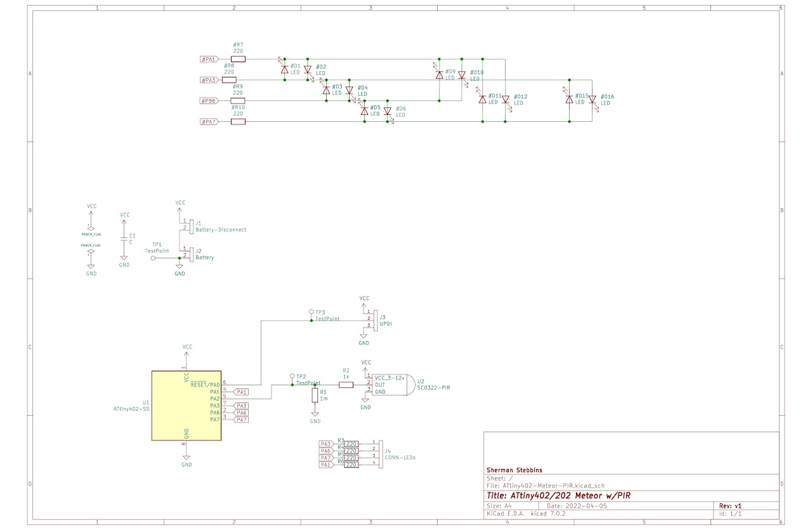812x530 pixels.
Task: Select the TP1 test point near Battery
Action: pos(154,258)
